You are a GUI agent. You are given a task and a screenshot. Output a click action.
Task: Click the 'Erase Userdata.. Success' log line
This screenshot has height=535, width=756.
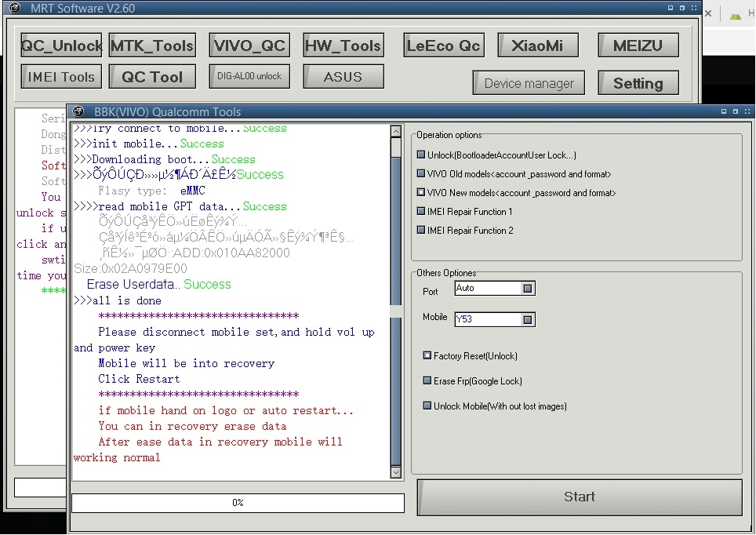coord(159,284)
